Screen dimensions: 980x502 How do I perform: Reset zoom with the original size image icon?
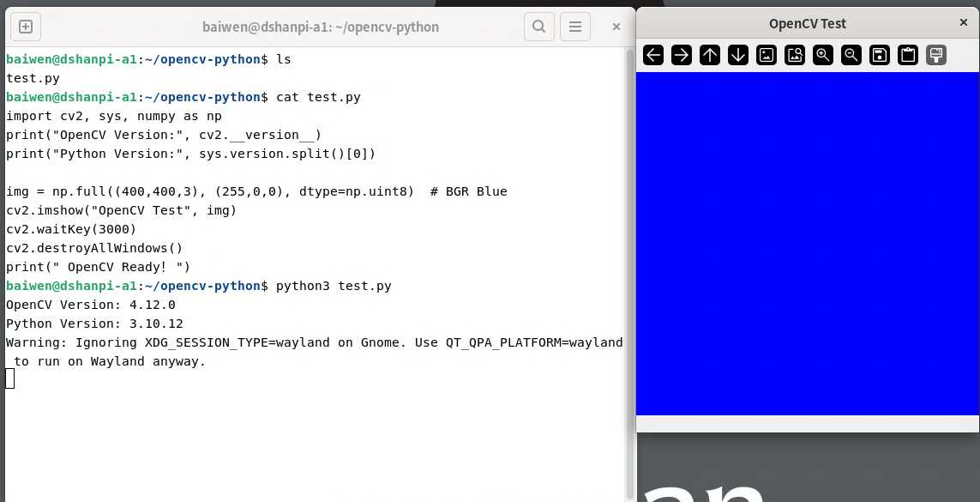tap(767, 56)
